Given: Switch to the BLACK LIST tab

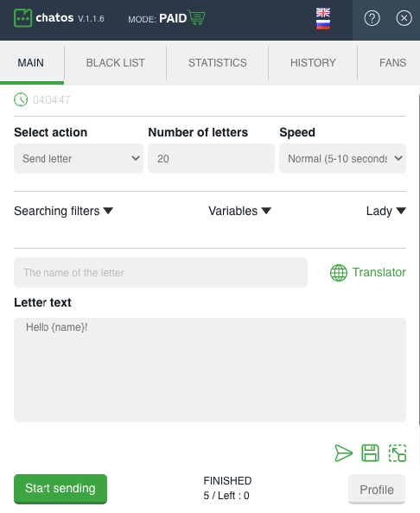Looking at the screenshot, I should click(115, 63).
